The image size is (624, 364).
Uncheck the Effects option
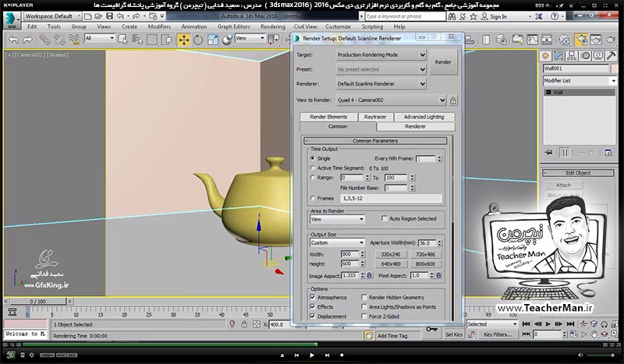313,307
